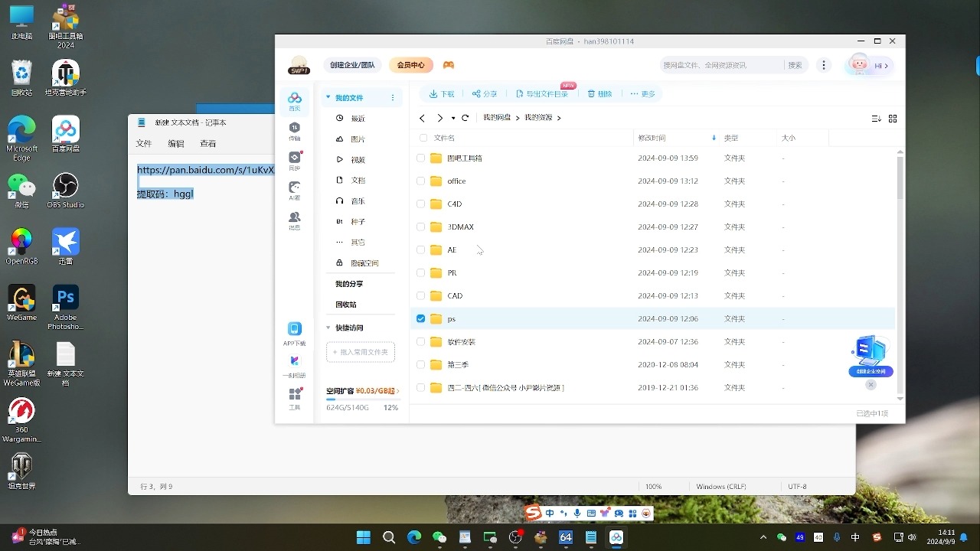Open the 工具 tools icon in sidebar

(x=295, y=399)
